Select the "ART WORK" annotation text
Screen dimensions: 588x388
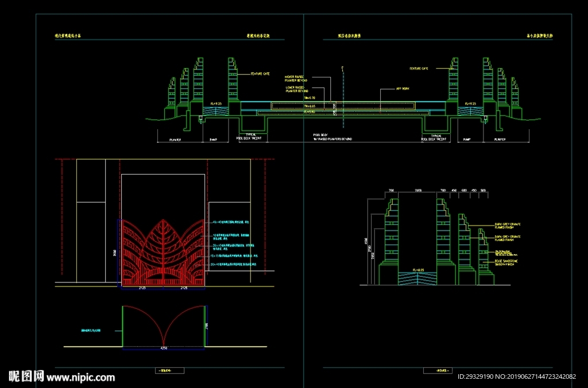403,89
